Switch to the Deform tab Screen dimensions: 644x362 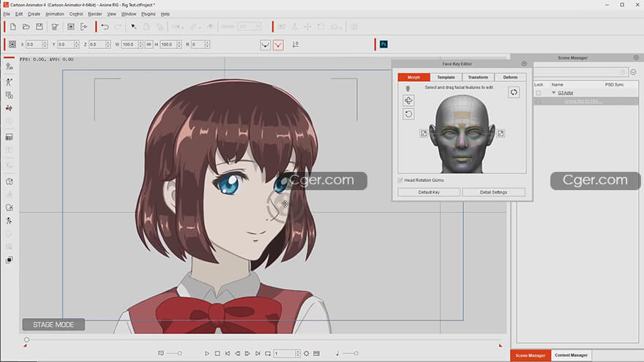510,78
